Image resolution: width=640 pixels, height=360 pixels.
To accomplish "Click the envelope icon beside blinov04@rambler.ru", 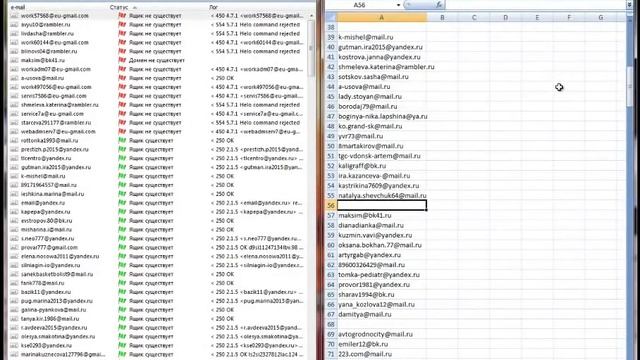I will pos(14,51).
